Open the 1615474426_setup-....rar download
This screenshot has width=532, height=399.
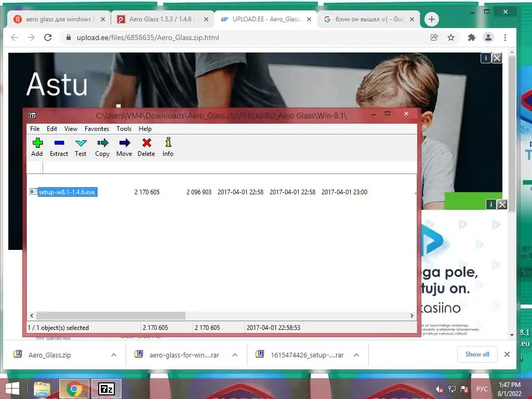pyautogui.click(x=307, y=355)
